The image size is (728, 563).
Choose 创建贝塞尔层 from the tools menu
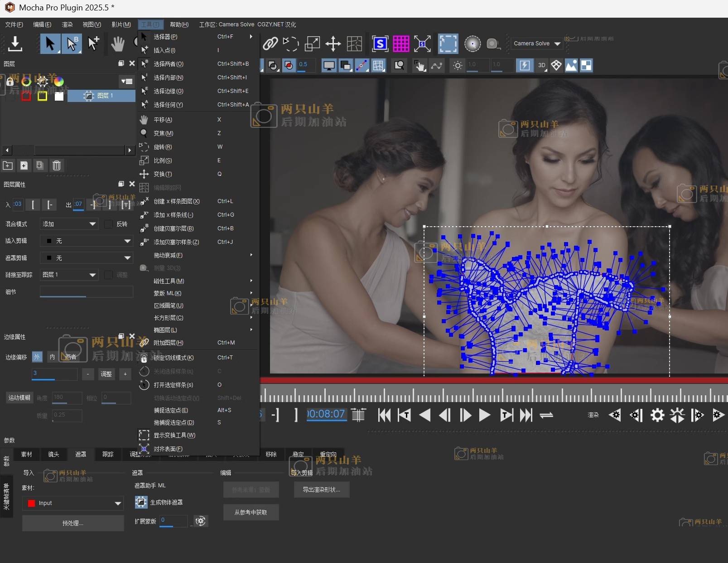174,228
